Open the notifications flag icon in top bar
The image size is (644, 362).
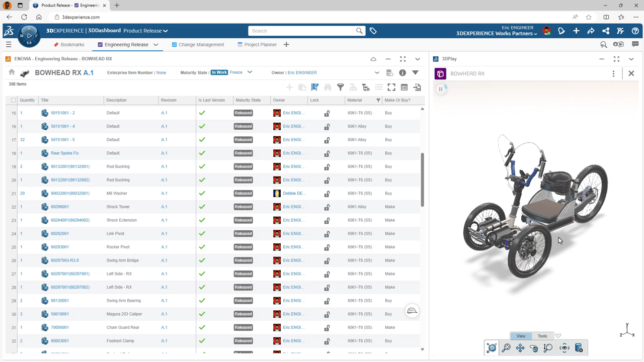(x=561, y=31)
